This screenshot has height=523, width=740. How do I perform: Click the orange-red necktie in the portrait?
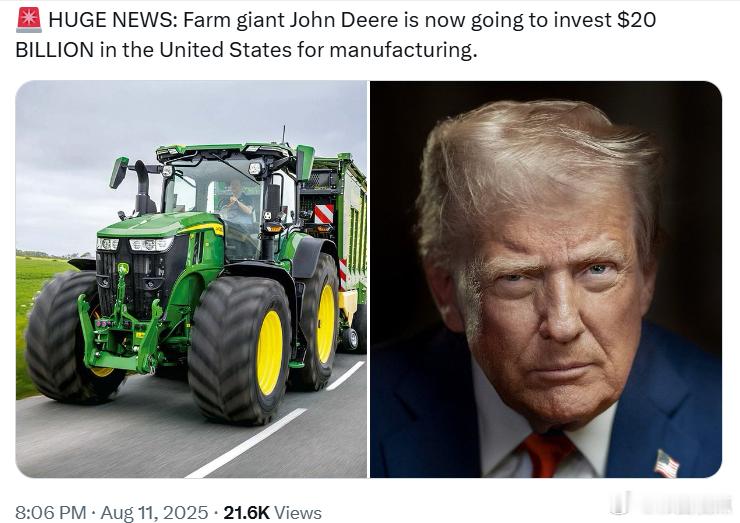547,455
